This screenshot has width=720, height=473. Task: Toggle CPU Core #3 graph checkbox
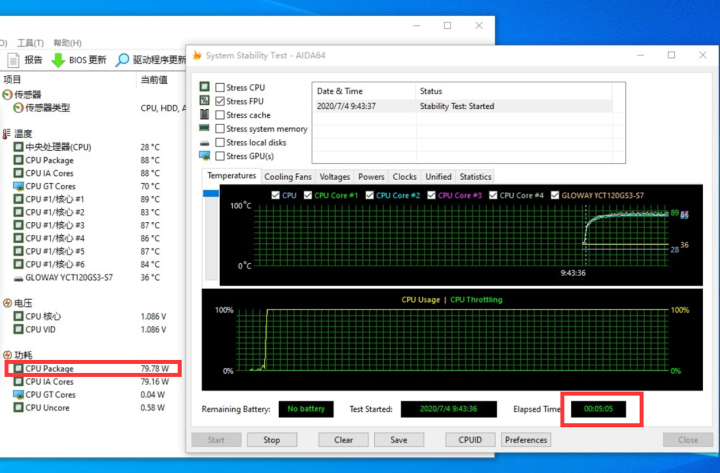pos(431,195)
